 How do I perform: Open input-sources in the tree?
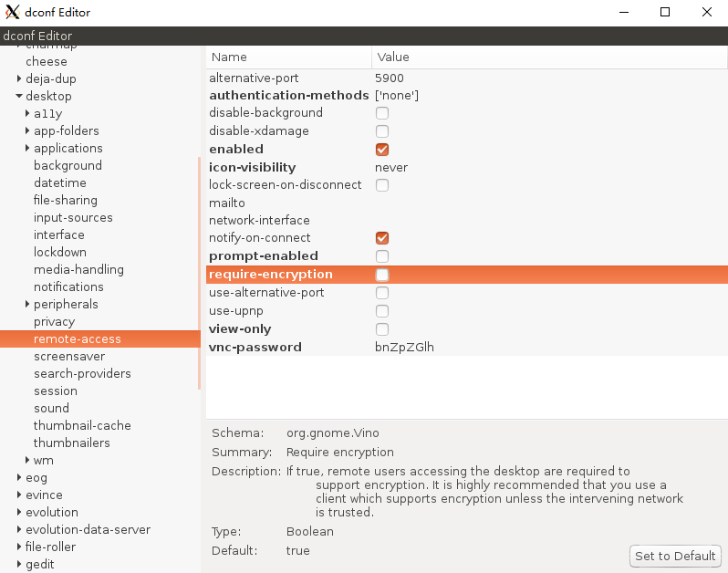[73, 217]
